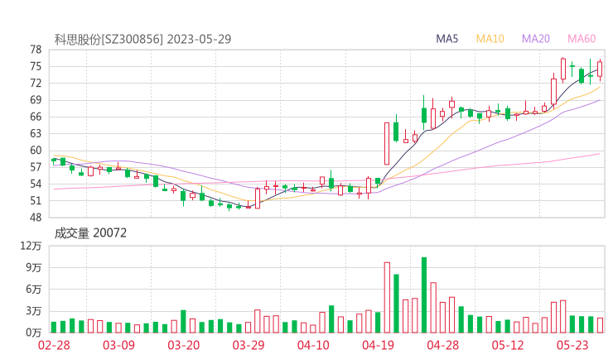Click the 03-20 date axis label
This screenshot has height=364, width=613.
coord(184,345)
